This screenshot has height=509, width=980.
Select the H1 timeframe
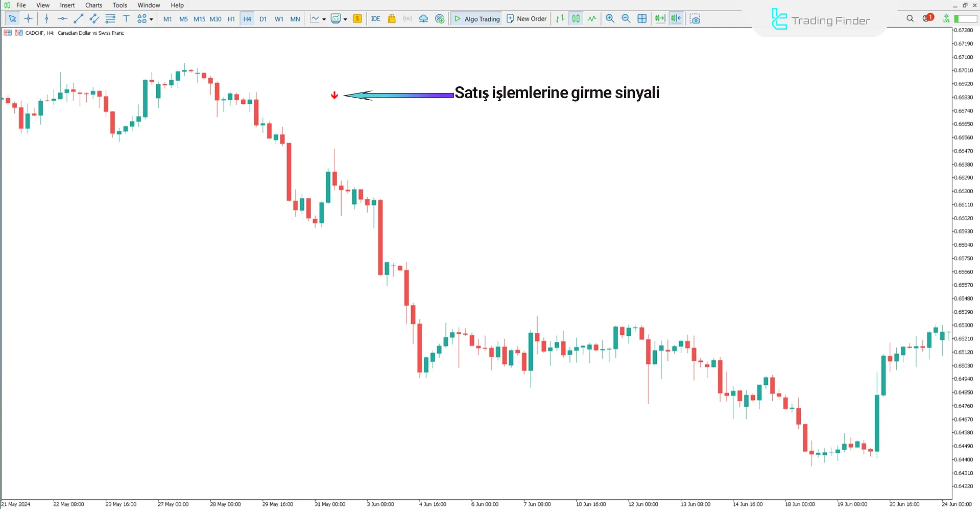coord(231,18)
